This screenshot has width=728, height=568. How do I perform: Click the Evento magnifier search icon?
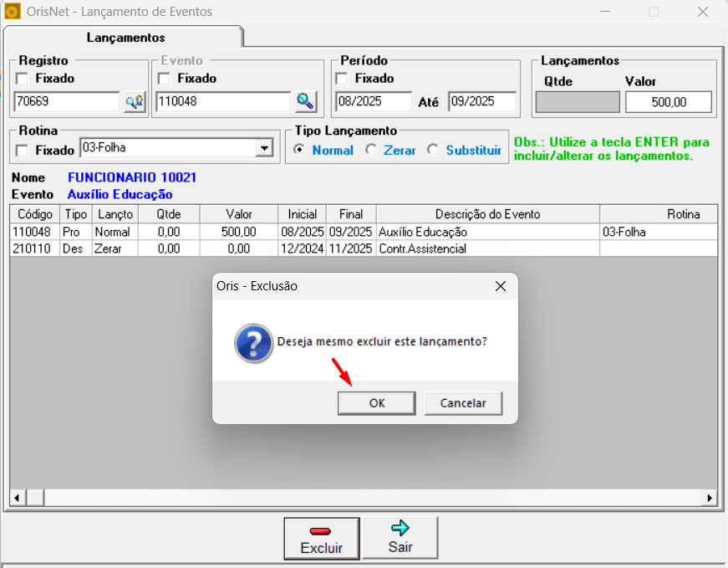click(x=306, y=102)
